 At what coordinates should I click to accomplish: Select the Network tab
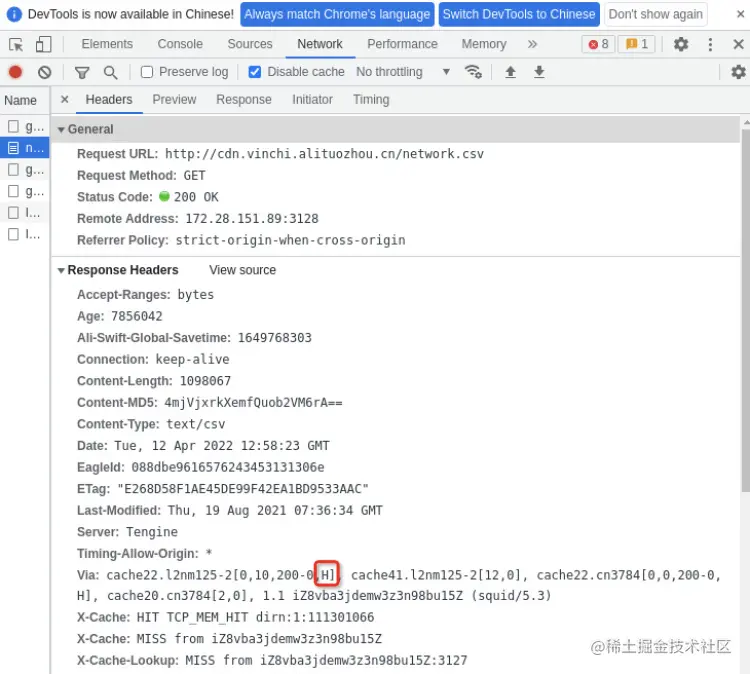point(320,44)
